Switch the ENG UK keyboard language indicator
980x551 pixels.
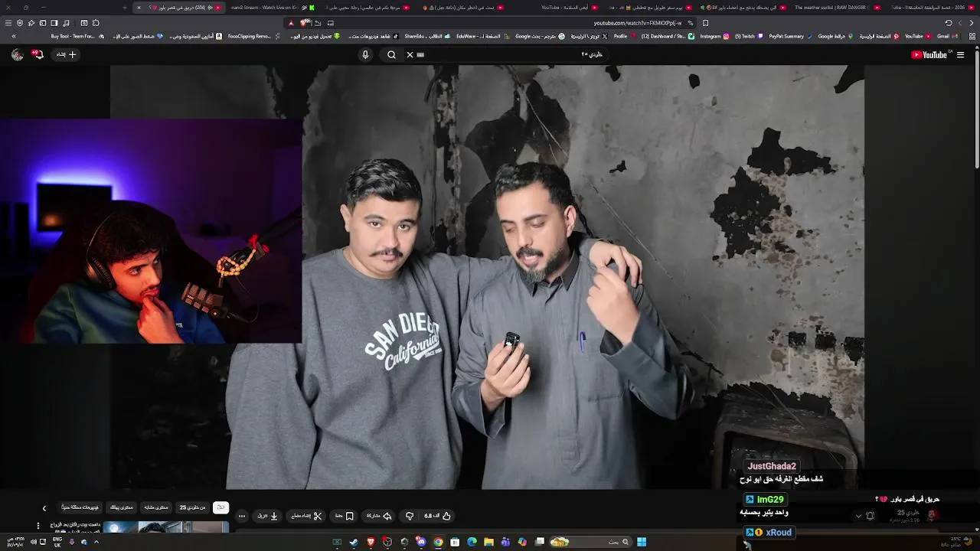tap(57, 542)
